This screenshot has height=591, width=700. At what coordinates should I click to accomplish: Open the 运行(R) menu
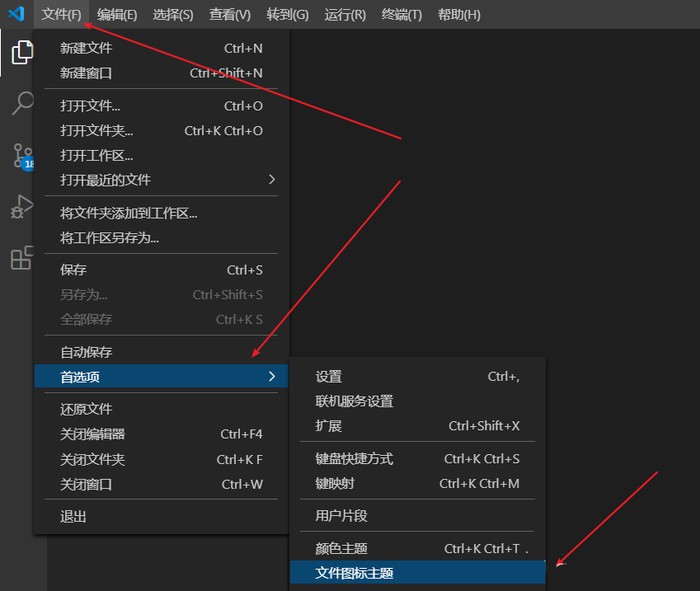(345, 15)
